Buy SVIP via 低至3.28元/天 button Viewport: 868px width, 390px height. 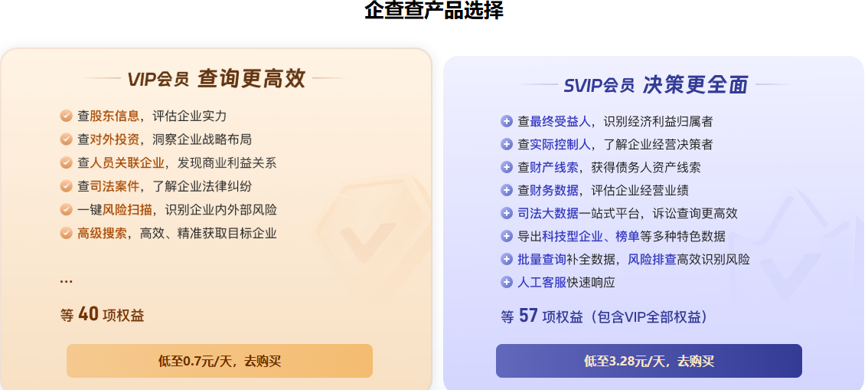[x=648, y=361]
